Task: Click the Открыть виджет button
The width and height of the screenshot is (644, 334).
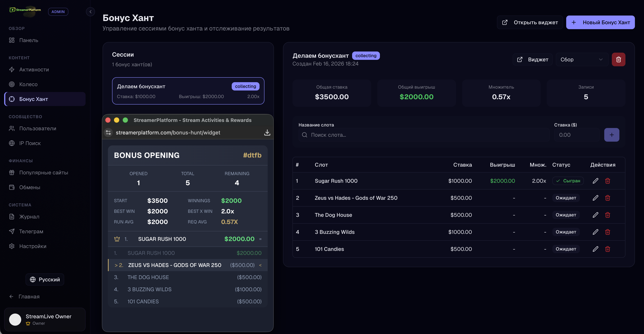Action: [x=530, y=23]
